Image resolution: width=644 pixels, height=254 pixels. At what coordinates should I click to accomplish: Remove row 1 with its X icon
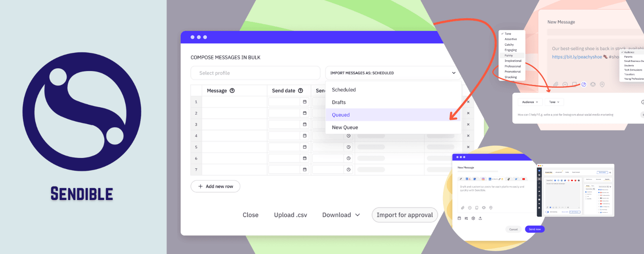pyautogui.click(x=468, y=102)
